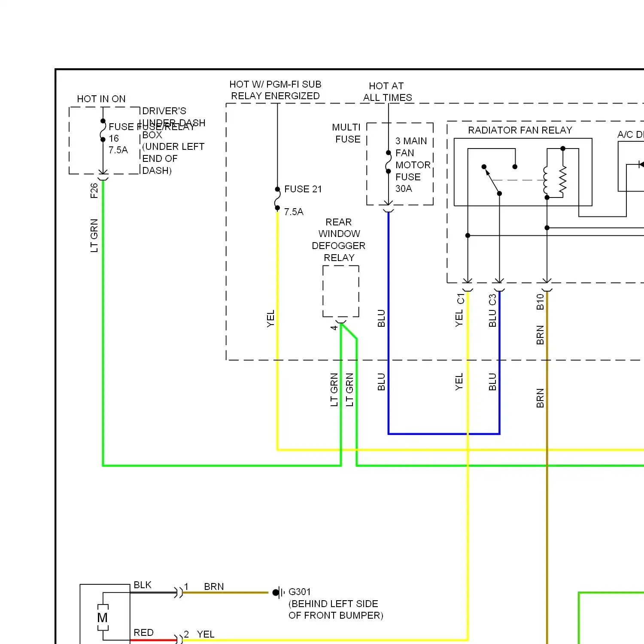
Task: Select the YEL label beside connector pin 2
Action: [206, 635]
